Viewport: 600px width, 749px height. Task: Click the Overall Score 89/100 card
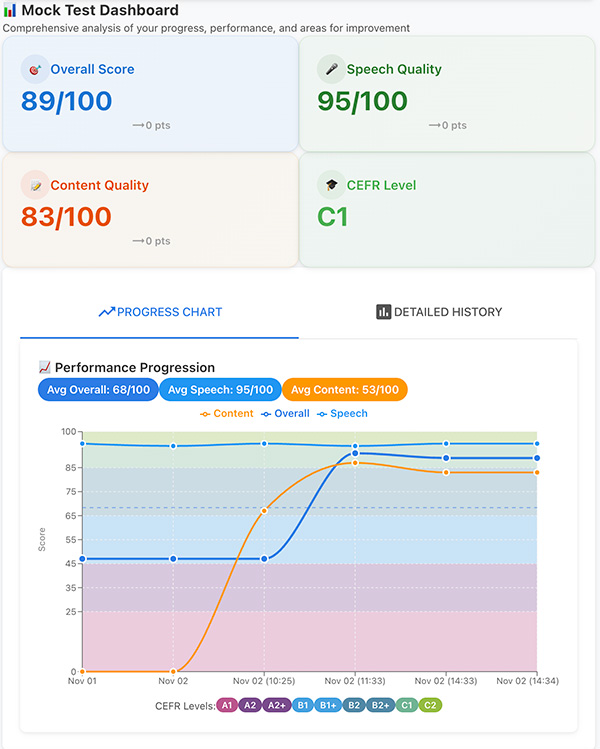[150, 94]
